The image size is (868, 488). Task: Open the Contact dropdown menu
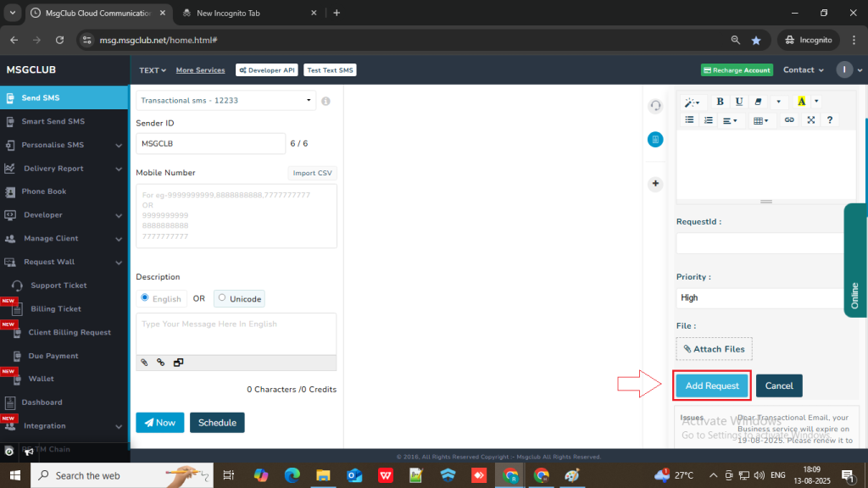coord(804,69)
